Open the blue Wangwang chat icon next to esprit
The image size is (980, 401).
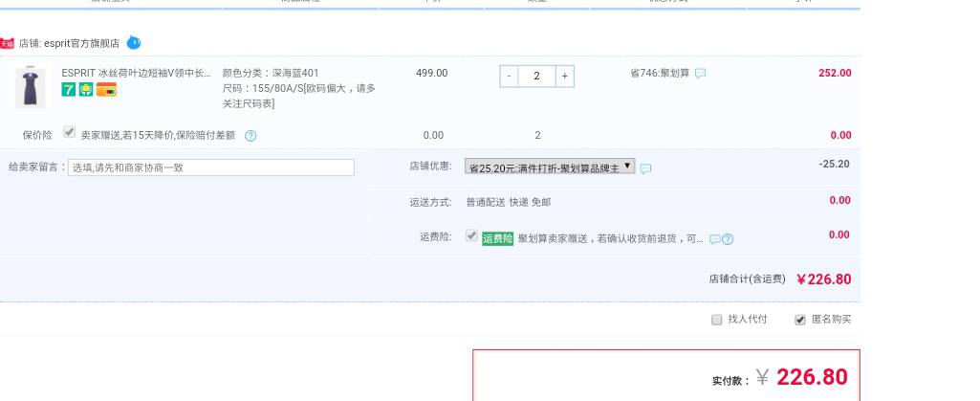[134, 42]
